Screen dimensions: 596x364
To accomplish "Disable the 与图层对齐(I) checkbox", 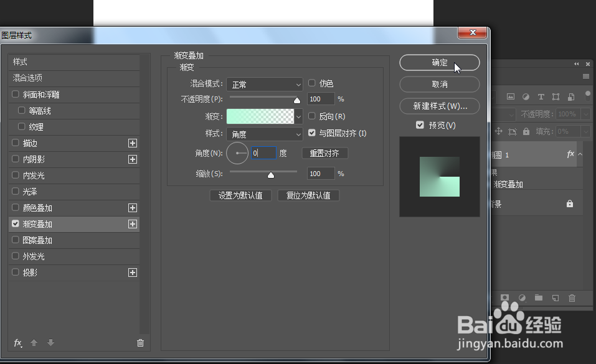I will 312,133.
